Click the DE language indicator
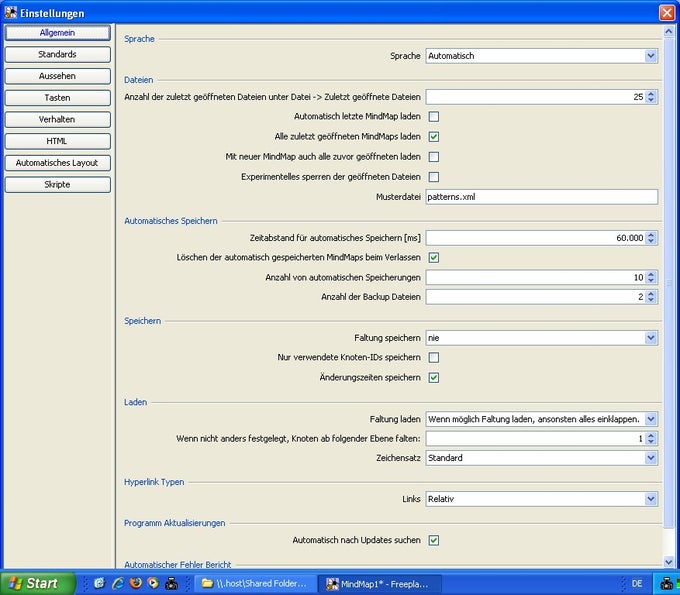This screenshot has height=595, width=680. [637, 583]
